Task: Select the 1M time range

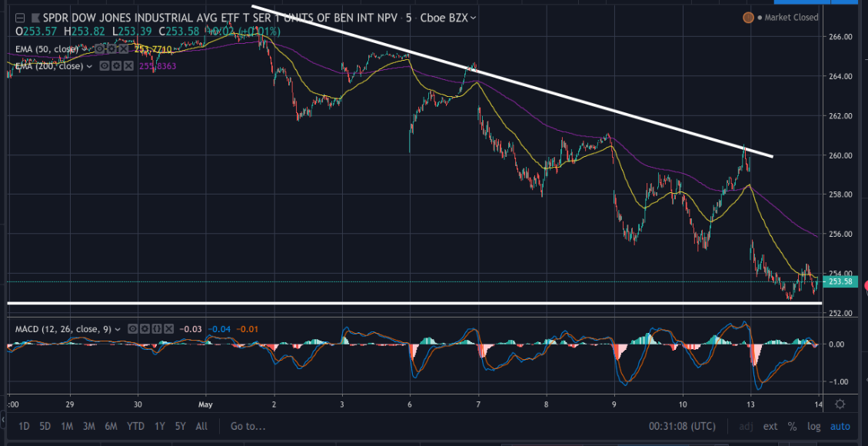Action: [67, 427]
